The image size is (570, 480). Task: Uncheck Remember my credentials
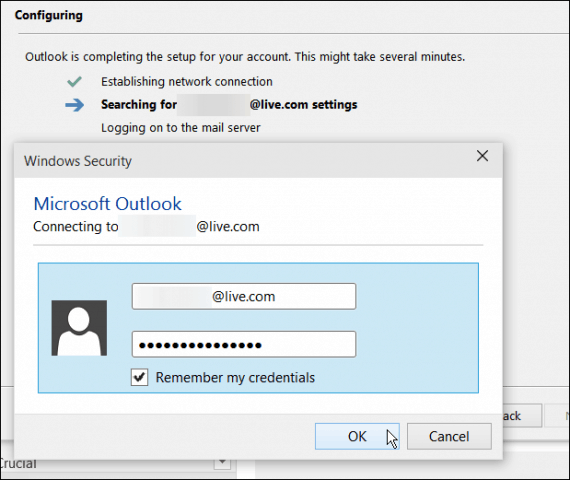coord(140,377)
